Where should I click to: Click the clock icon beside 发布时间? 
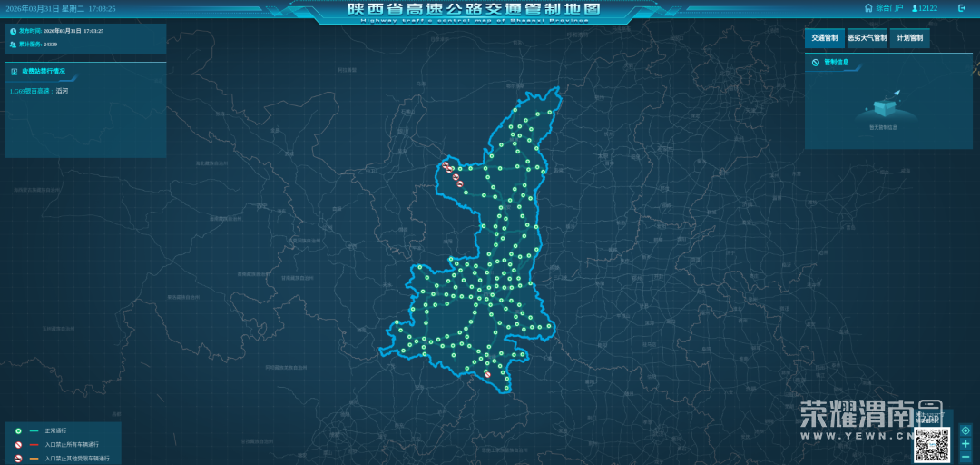coord(14,31)
